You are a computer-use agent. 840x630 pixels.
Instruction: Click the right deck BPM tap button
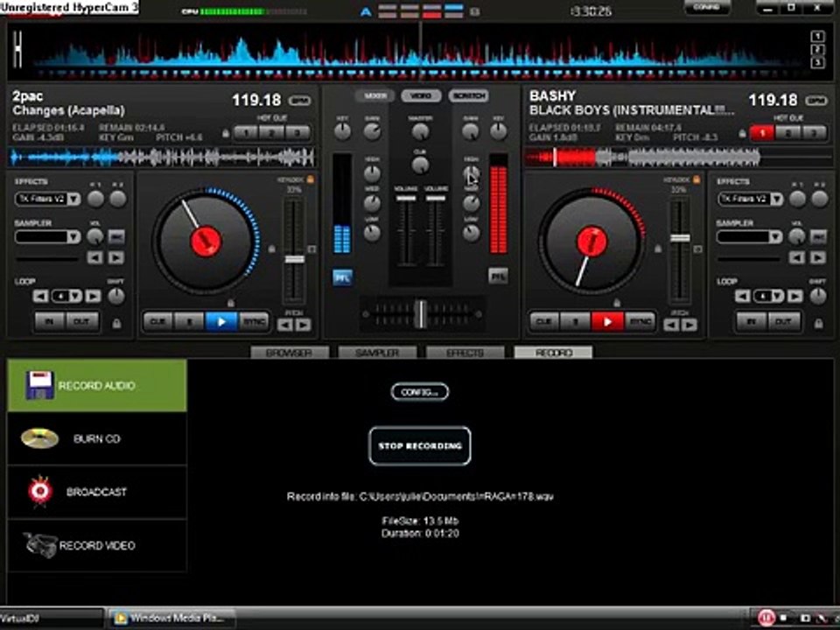click(815, 100)
